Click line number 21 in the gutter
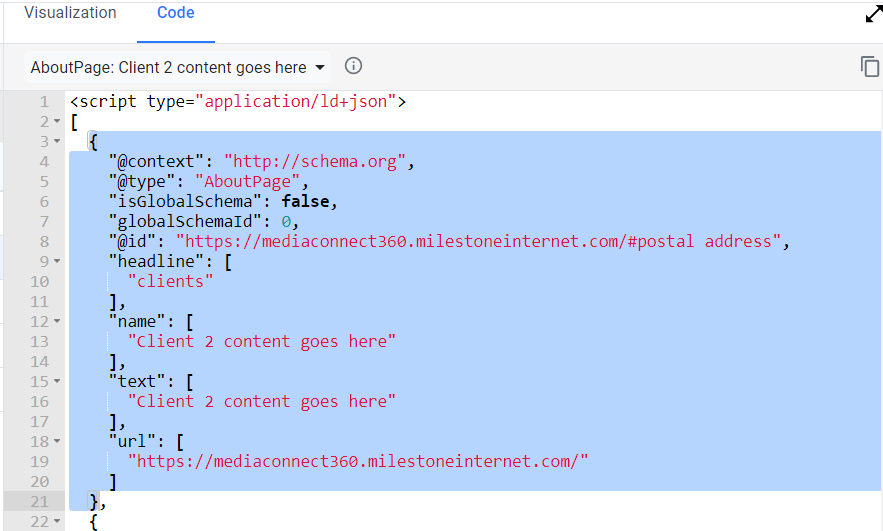 [x=39, y=502]
